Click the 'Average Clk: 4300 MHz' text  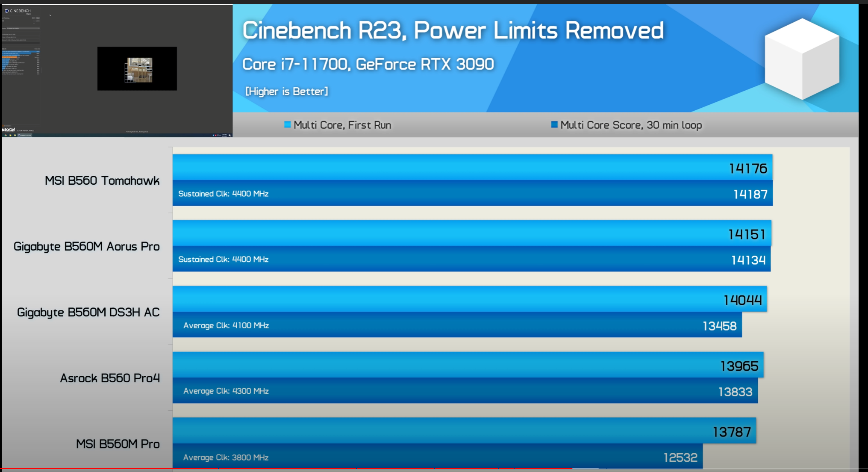click(226, 391)
